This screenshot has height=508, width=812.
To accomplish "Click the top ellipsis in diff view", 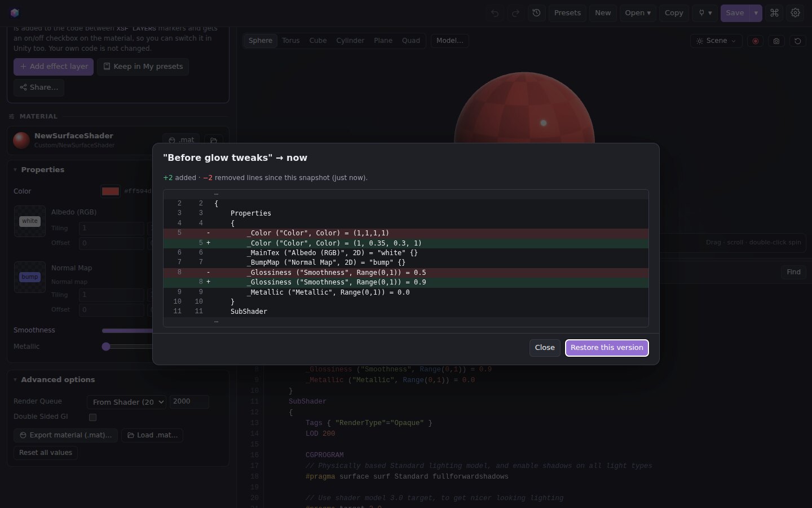I will 216,194.
